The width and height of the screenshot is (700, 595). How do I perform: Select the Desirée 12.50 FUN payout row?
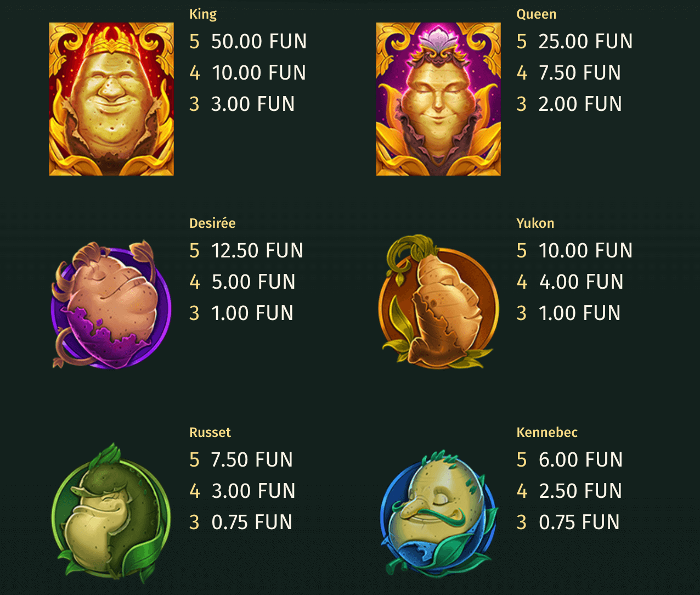(x=246, y=250)
